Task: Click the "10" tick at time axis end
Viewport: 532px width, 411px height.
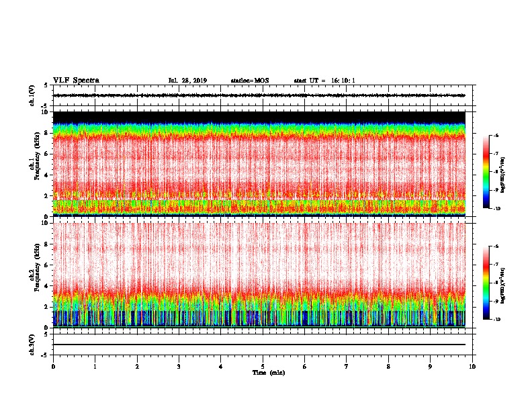Action: pos(472,367)
